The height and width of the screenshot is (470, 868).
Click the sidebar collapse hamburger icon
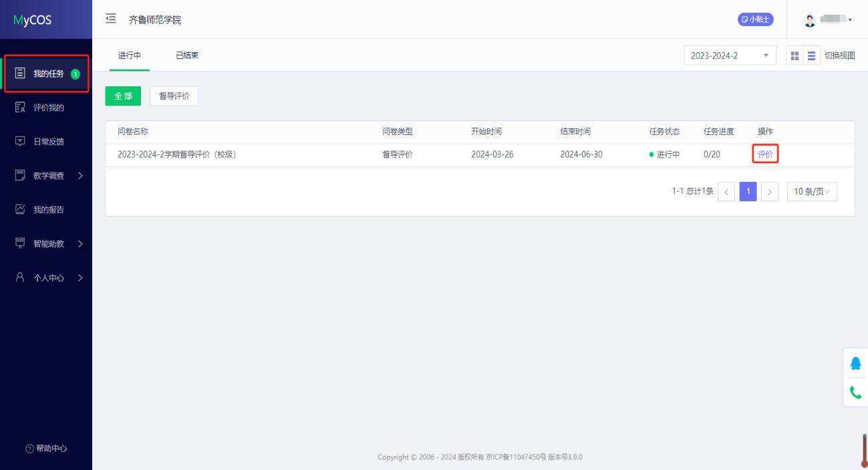(111, 19)
